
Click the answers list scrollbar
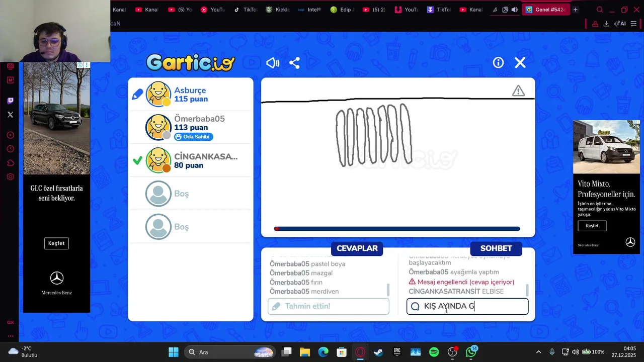(x=388, y=290)
